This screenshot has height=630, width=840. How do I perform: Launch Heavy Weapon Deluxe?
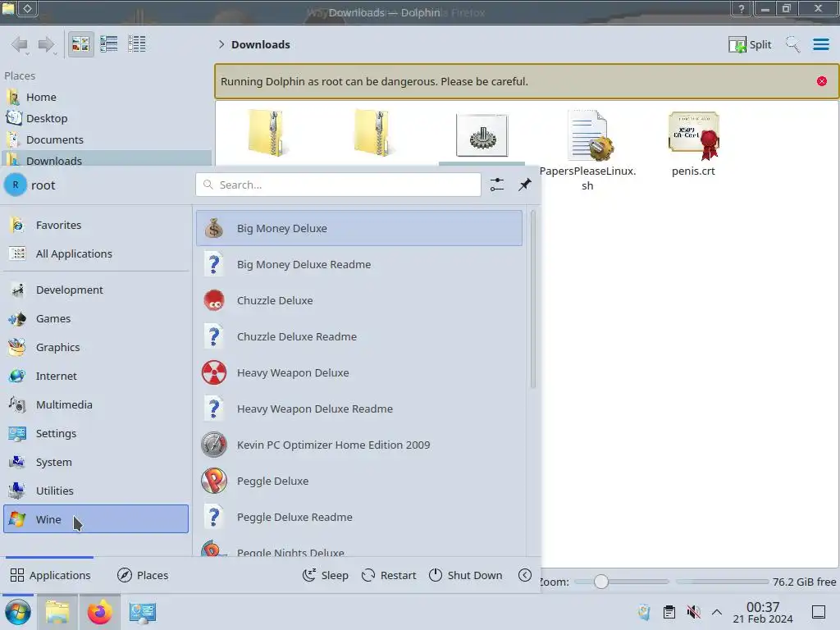tap(359, 373)
